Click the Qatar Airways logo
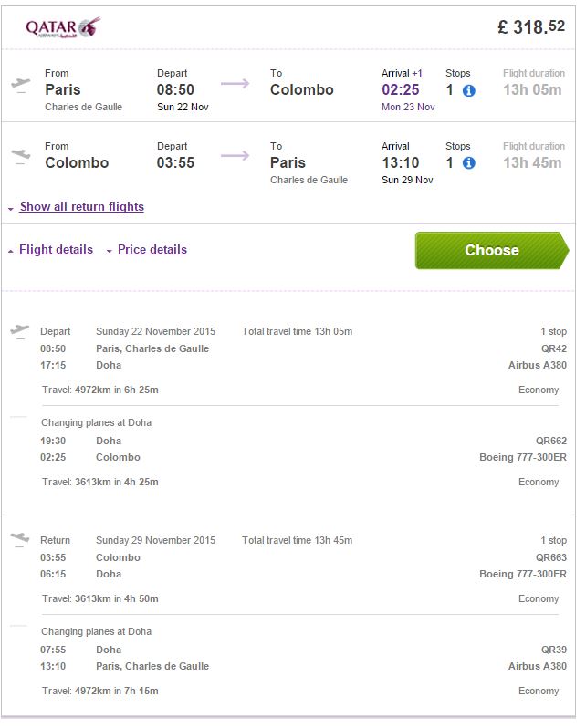The image size is (586, 728). (63, 27)
